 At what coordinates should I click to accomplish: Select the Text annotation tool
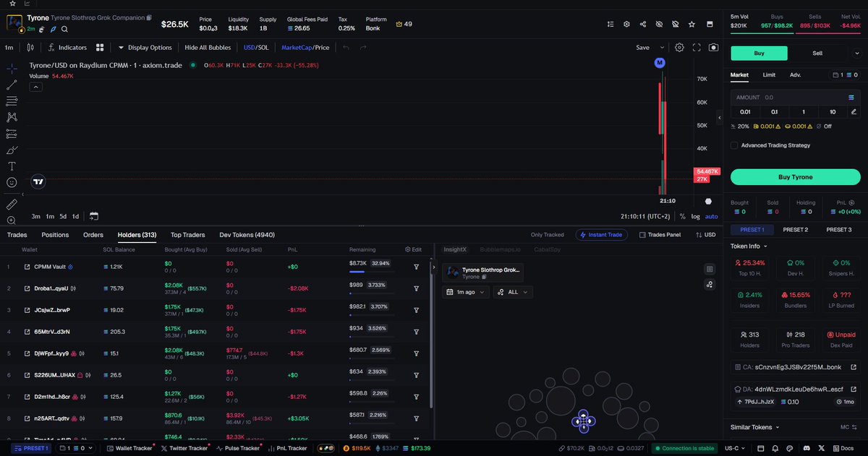tap(12, 166)
